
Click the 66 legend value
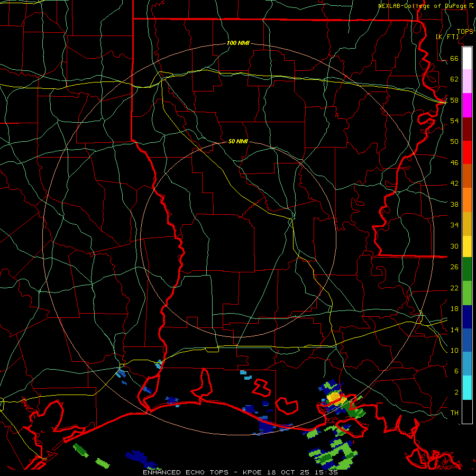pyautogui.click(x=454, y=58)
